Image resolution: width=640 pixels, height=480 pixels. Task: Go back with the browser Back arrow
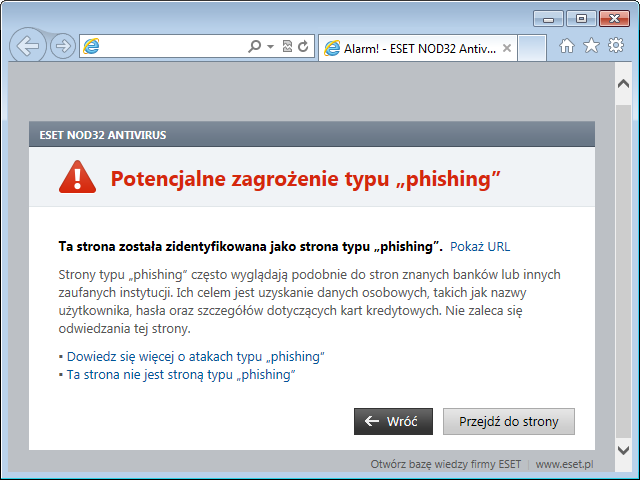[x=28, y=46]
